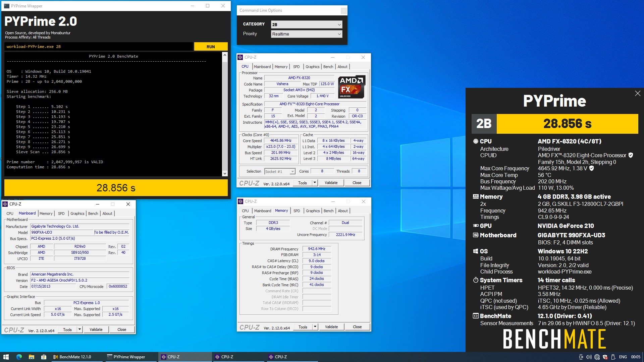Open Windows Security tray icon
Screen dimensions: 644x362
pos(605,357)
